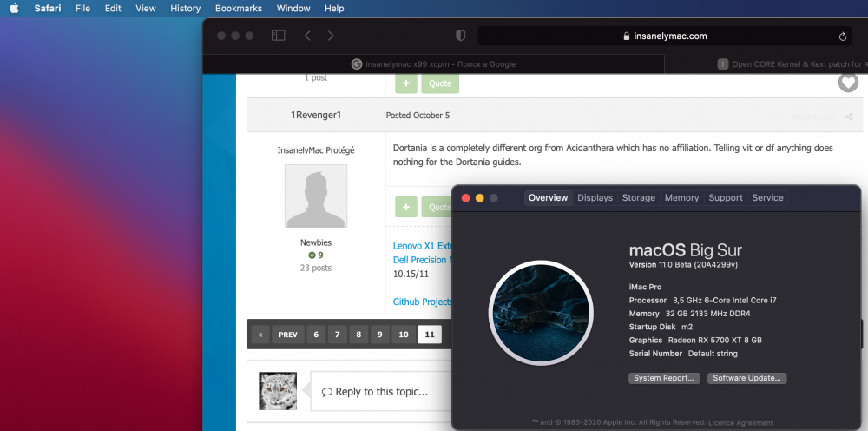Click the Posted October 5 timestamp
The width and height of the screenshot is (868, 431).
pos(418,116)
